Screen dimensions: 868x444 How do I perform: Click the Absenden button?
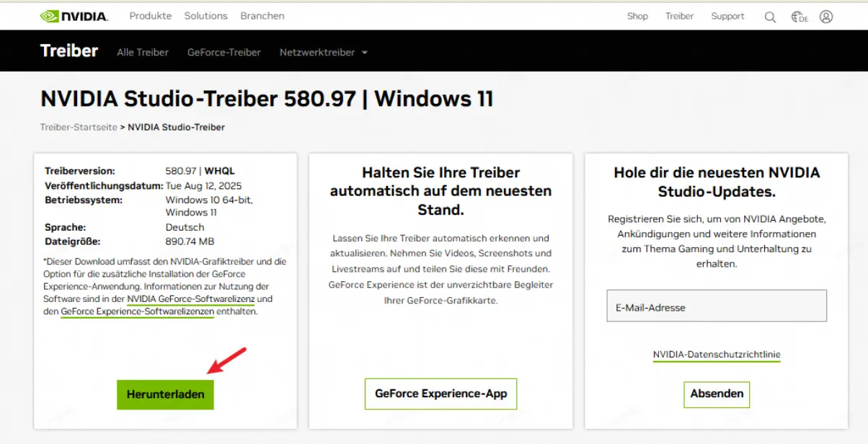717,394
